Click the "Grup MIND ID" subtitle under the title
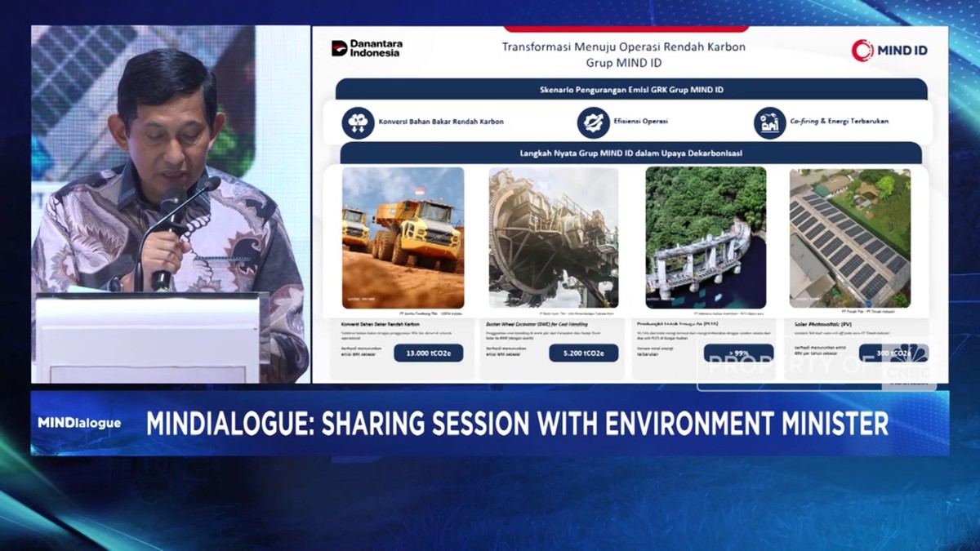The width and height of the screenshot is (980, 551). tap(623, 62)
